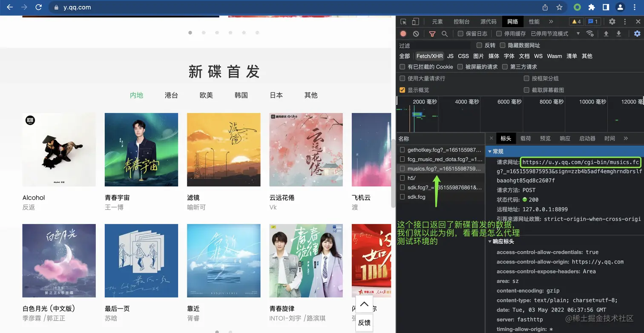Click the browser forward arrow
Viewport: 644px width, 333px height.
(24, 7)
